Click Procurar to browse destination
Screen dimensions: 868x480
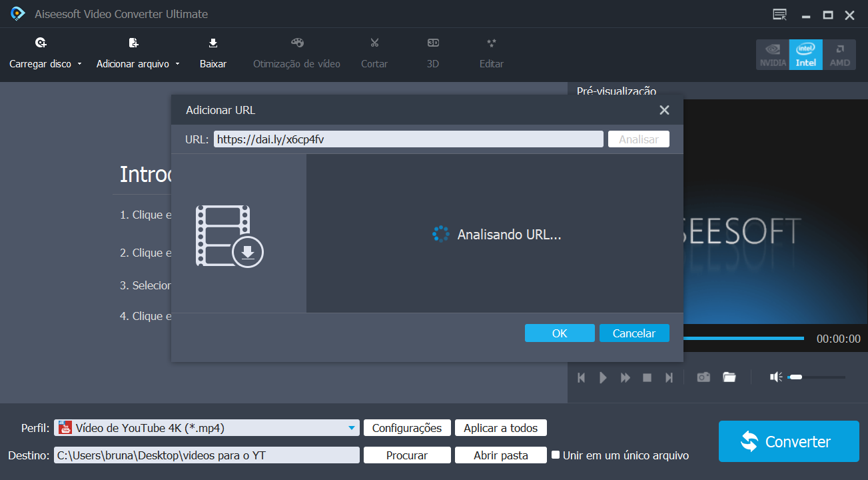pyautogui.click(x=407, y=455)
